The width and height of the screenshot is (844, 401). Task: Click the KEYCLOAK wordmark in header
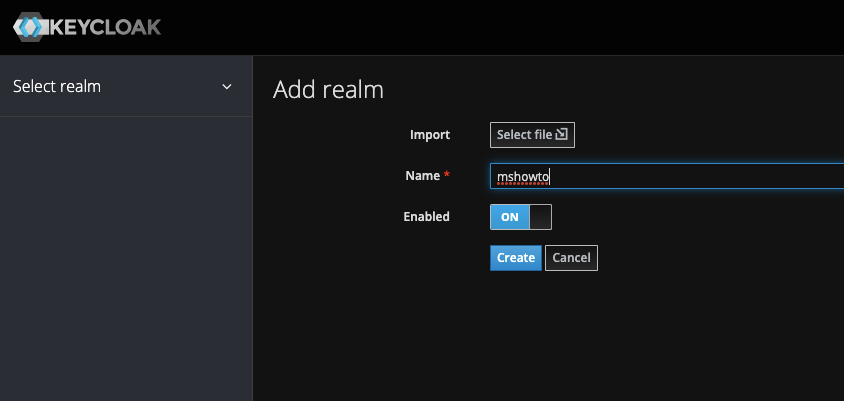(x=106, y=27)
